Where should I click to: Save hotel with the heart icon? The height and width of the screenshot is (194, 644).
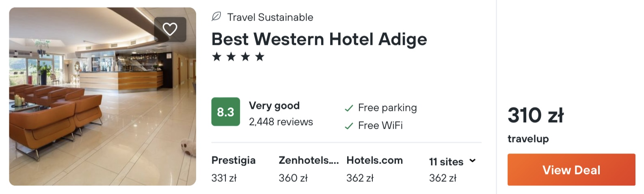click(x=170, y=29)
